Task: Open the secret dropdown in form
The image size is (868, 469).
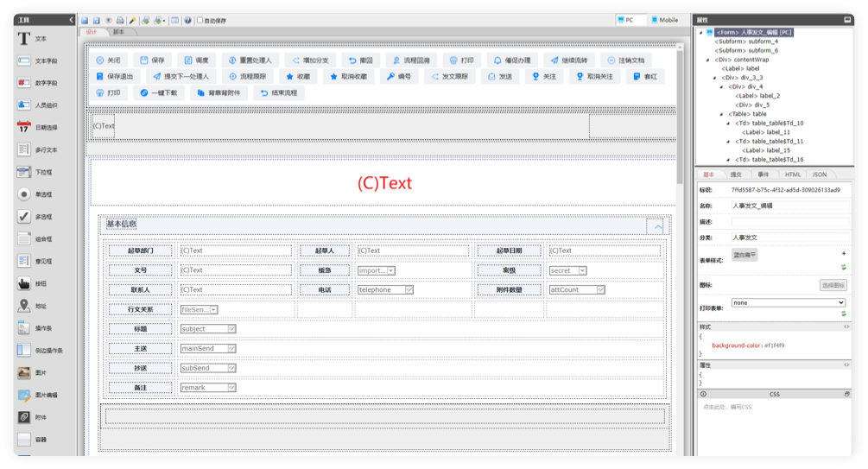Action: point(582,270)
